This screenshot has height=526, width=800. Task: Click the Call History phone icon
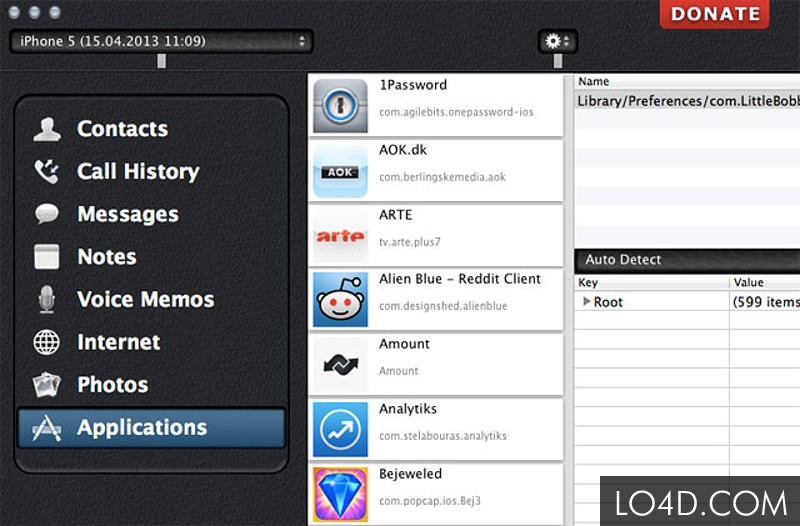[47, 171]
